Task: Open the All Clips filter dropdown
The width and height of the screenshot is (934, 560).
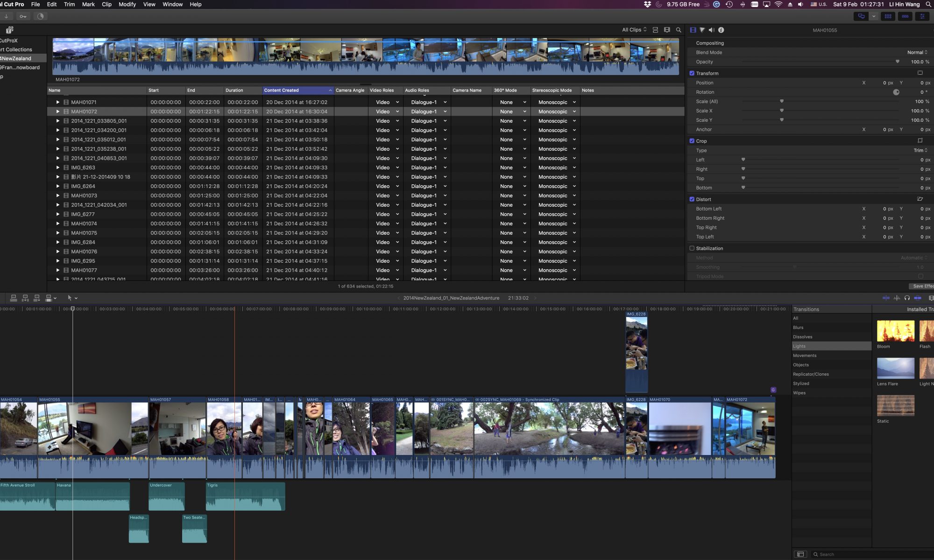Action: tap(634, 30)
